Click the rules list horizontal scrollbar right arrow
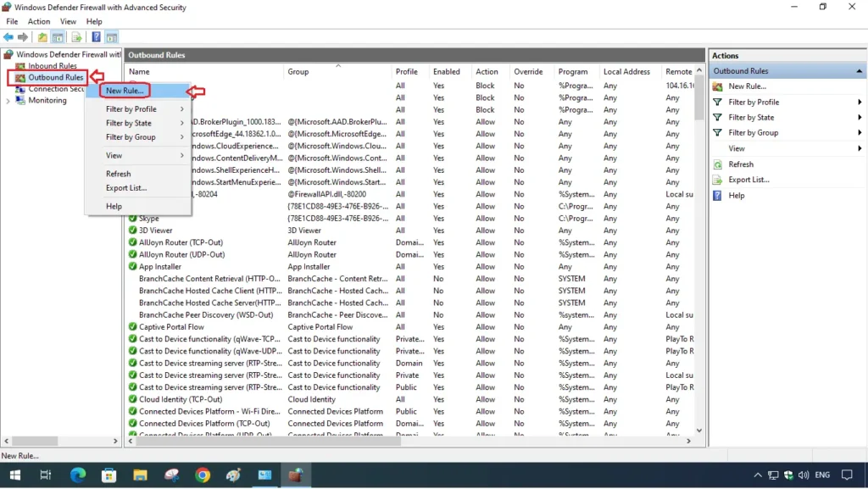This screenshot has width=868, height=489. [688, 441]
